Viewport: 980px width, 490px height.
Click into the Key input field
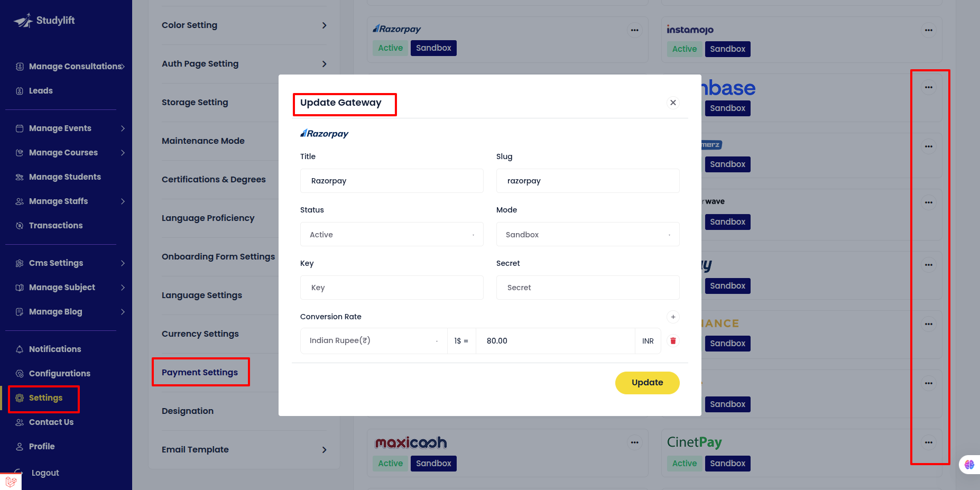pos(392,288)
